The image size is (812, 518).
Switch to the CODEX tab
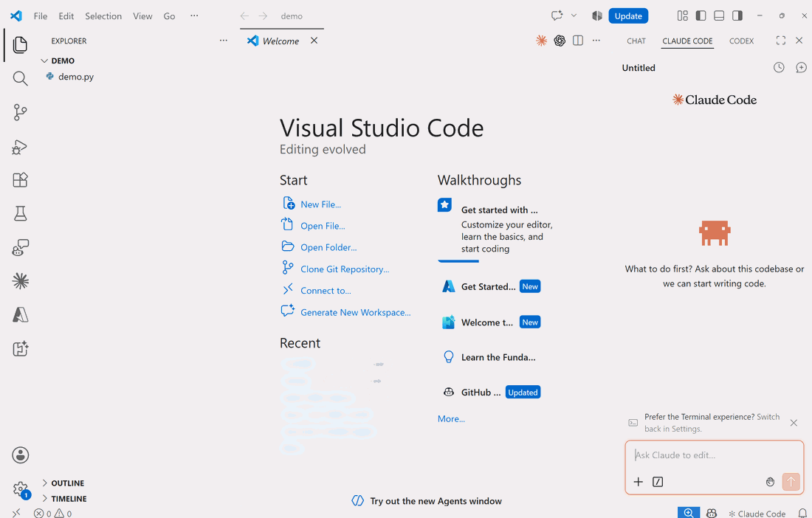[741, 41]
